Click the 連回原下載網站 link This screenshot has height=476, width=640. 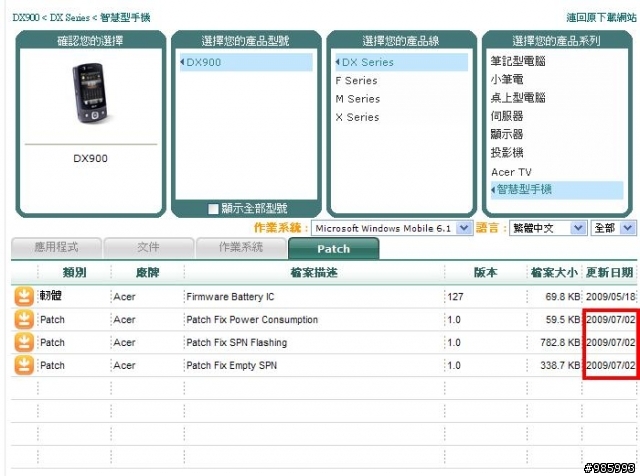[601, 18]
